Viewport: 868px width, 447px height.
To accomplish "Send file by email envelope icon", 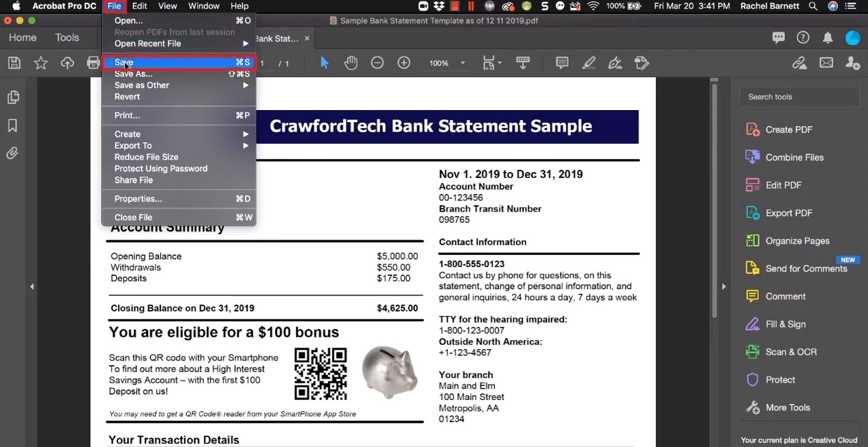I will pyautogui.click(x=826, y=63).
